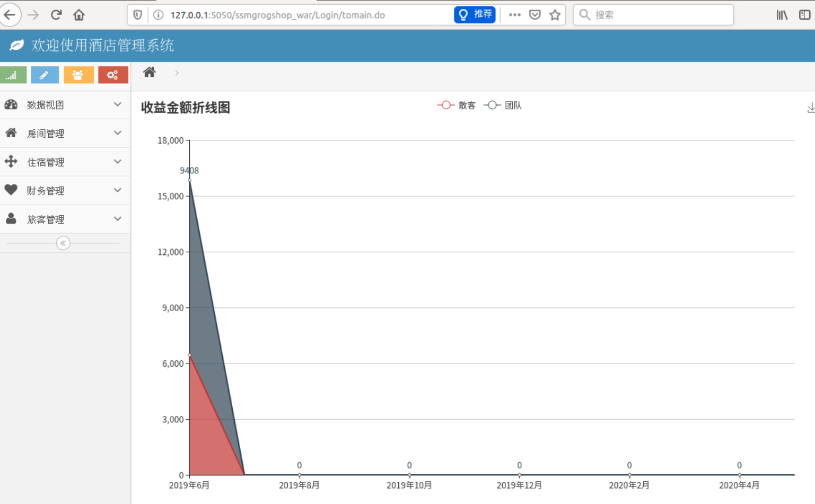Screen dimensions: 815x504
Task: Open the browser home page icon
Action: coord(79,15)
